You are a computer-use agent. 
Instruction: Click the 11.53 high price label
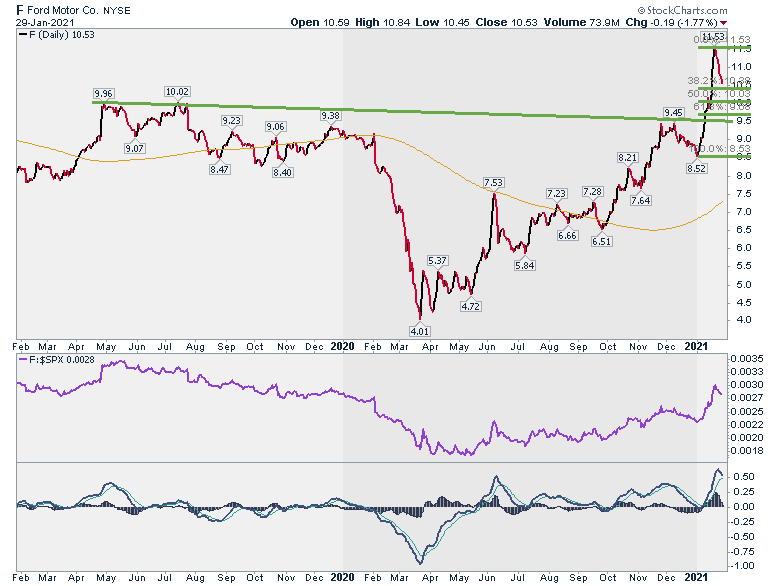click(x=713, y=36)
